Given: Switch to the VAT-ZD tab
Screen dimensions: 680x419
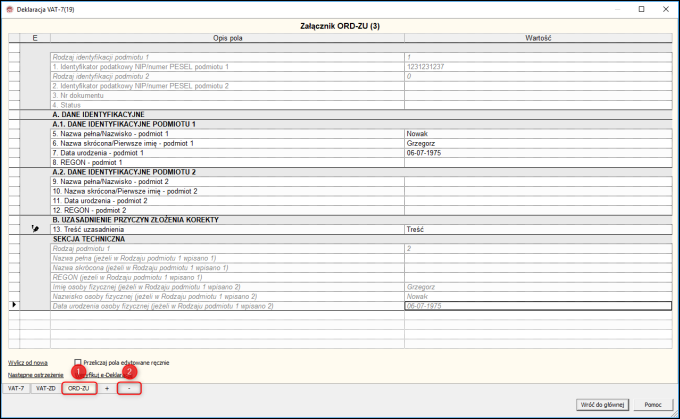Looking at the screenshot, I should 46,388.
